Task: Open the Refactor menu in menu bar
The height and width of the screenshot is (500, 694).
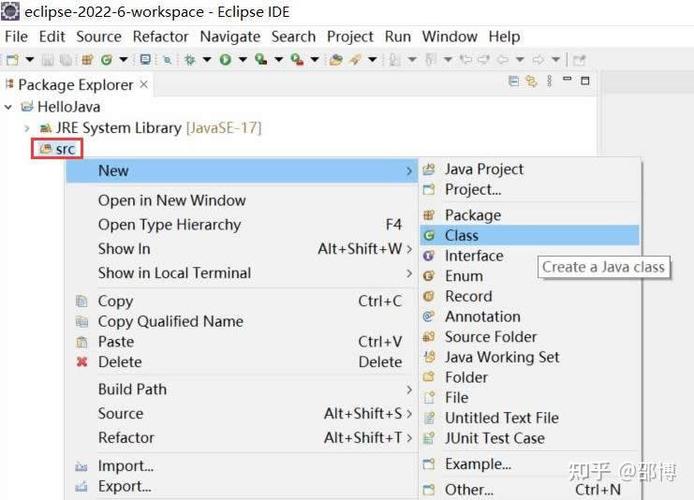Action: pos(160,36)
